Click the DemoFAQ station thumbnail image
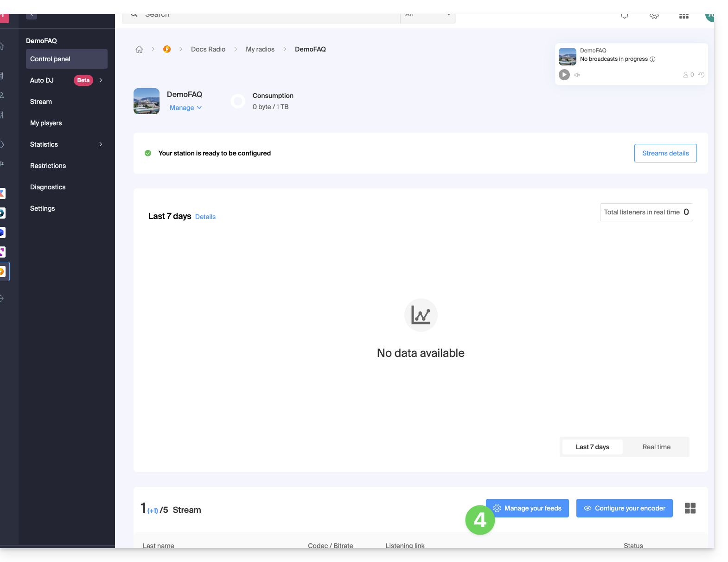 click(x=147, y=101)
